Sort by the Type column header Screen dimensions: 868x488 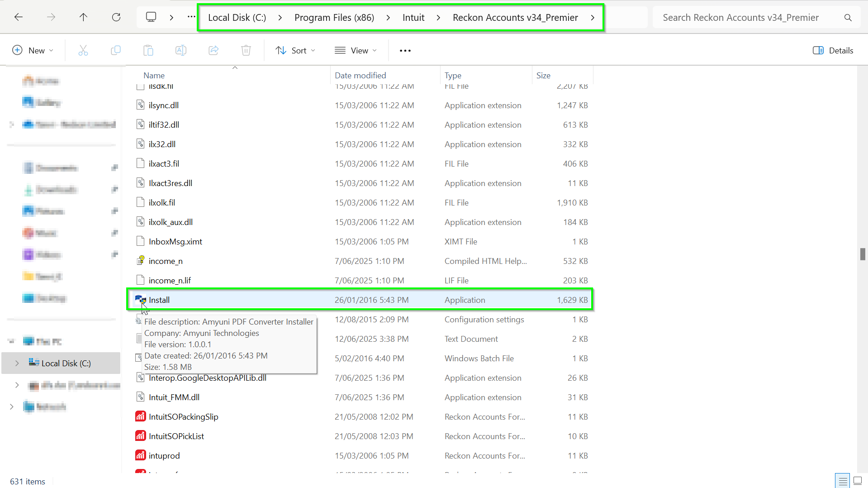click(453, 75)
